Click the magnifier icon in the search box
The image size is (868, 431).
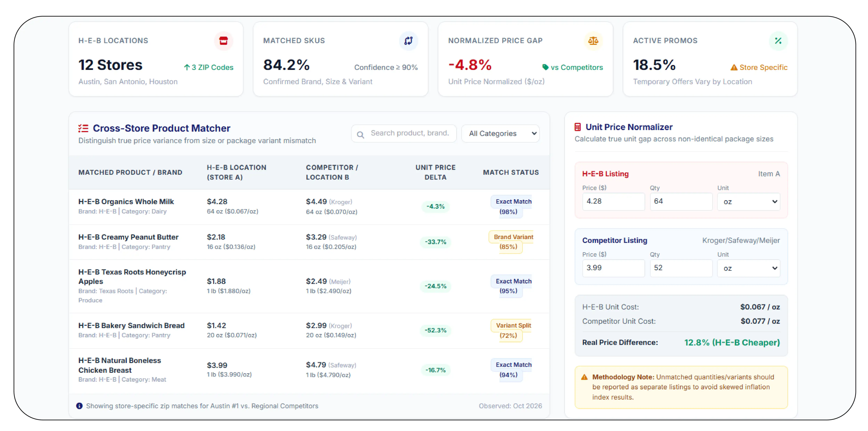tap(360, 135)
